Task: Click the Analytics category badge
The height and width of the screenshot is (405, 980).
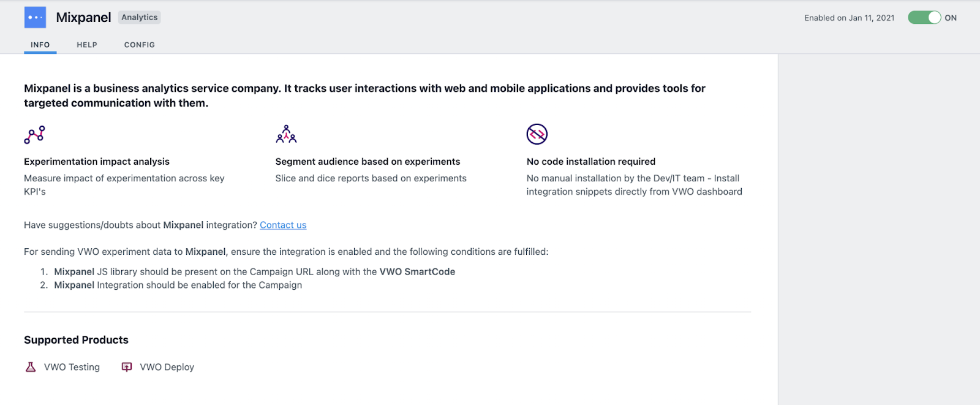Action: click(140, 17)
